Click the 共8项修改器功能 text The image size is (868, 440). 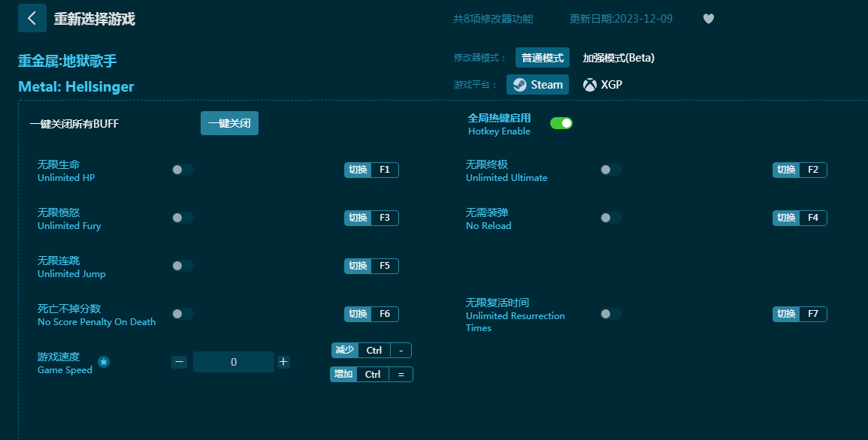click(493, 19)
